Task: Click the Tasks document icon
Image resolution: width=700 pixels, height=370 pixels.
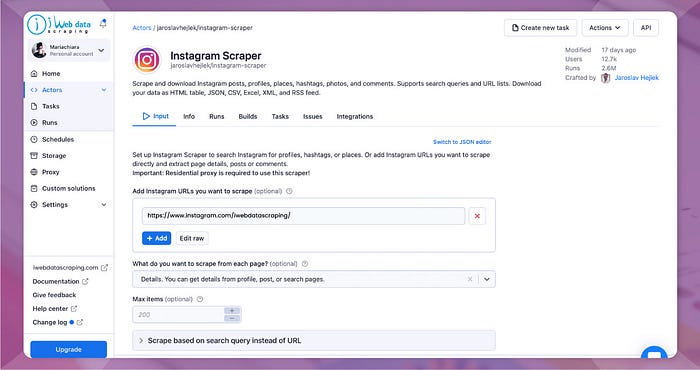Action: pyautogui.click(x=34, y=106)
